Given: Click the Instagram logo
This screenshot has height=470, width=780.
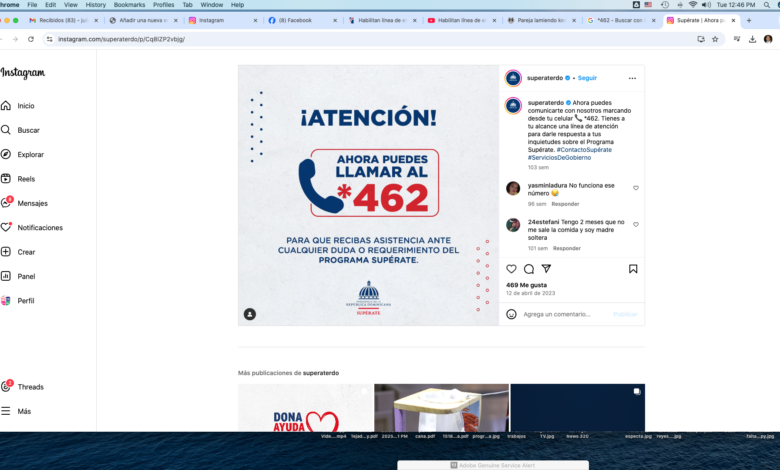Looking at the screenshot, I should pos(22,73).
